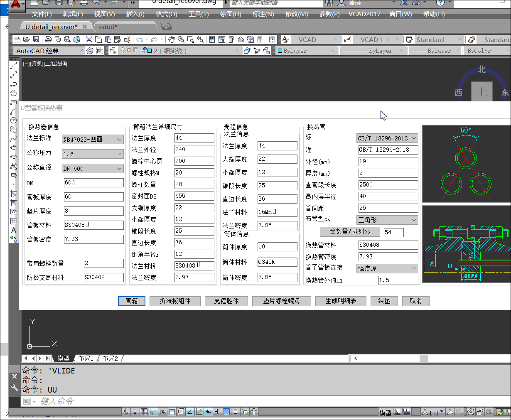Click the 折流板组件 button
The width and height of the screenshot is (511, 420).
(x=175, y=301)
